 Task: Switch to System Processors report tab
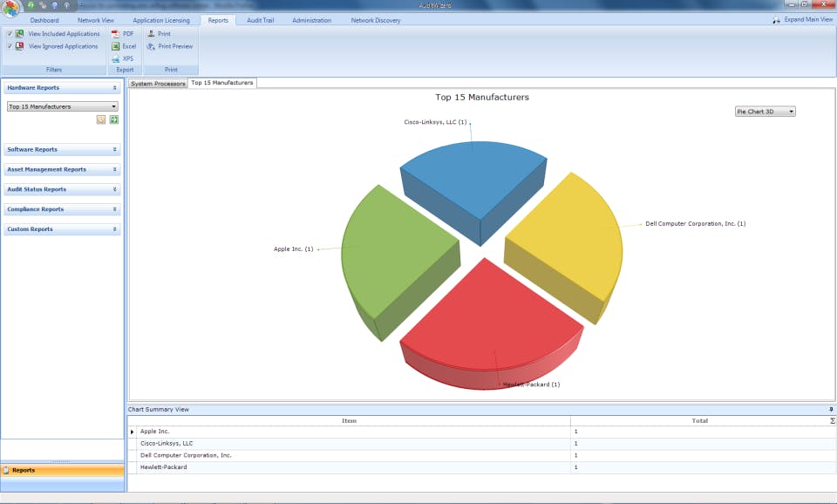[158, 84]
